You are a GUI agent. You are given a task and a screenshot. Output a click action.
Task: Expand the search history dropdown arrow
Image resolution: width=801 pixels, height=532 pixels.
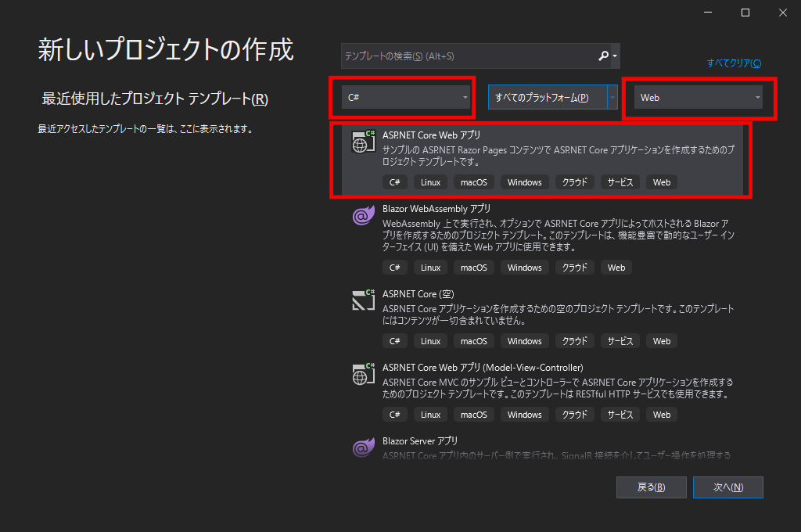616,56
